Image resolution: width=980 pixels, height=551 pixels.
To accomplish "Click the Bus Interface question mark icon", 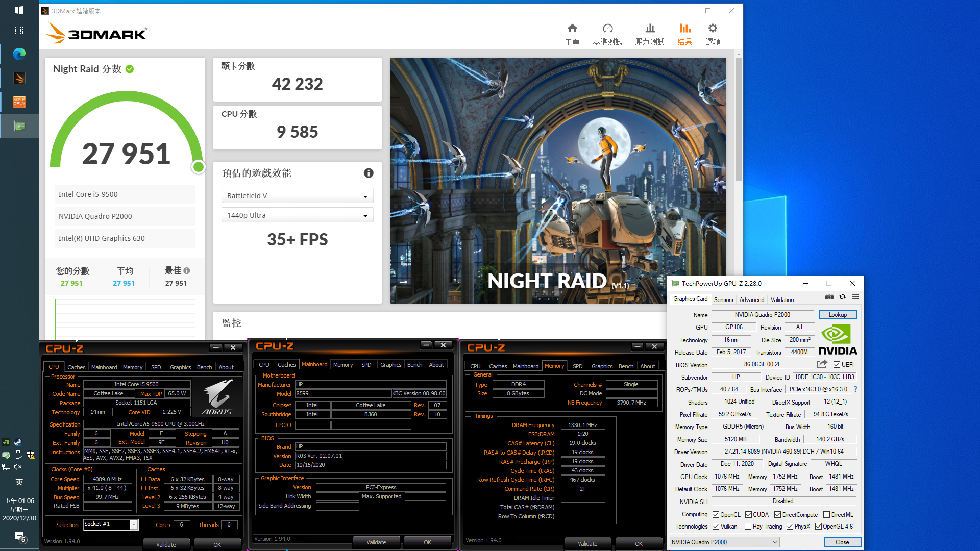I will tap(855, 389).
